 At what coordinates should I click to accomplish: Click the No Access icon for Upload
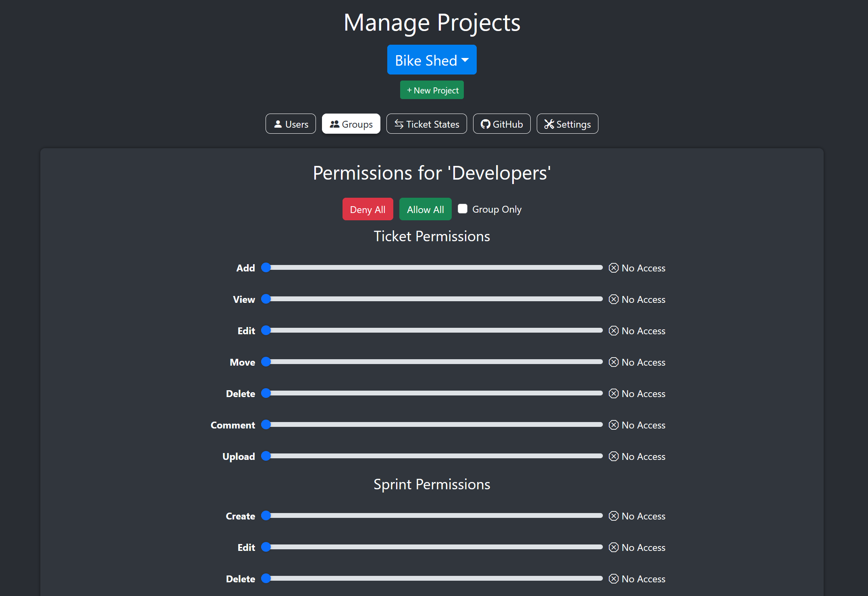coord(614,456)
